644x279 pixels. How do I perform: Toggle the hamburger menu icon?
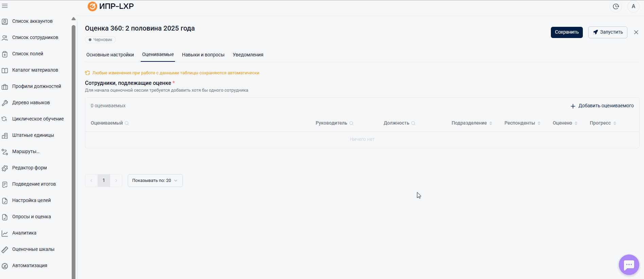click(5, 6)
